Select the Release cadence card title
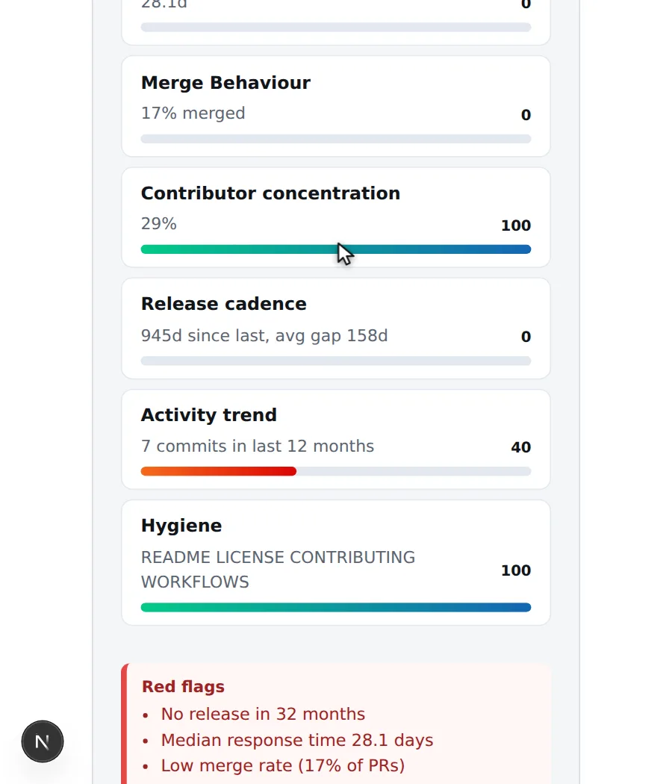Screen dimensions: 672x784 (223, 304)
